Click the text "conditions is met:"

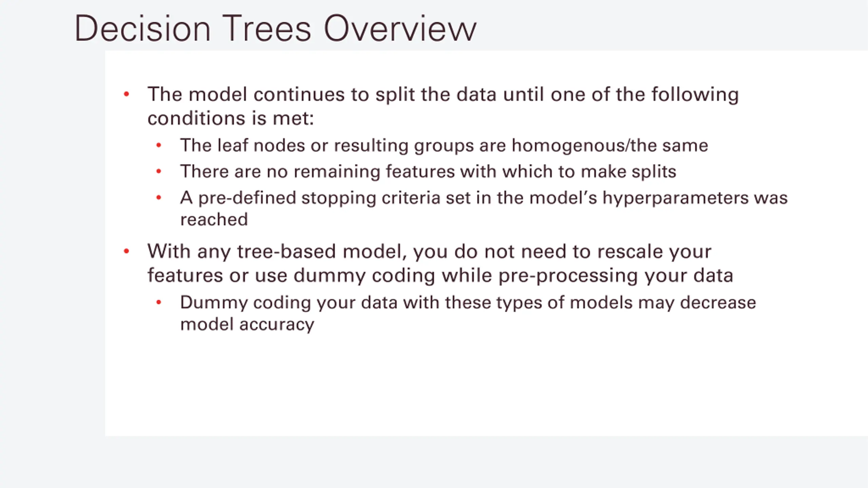tap(231, 118)
